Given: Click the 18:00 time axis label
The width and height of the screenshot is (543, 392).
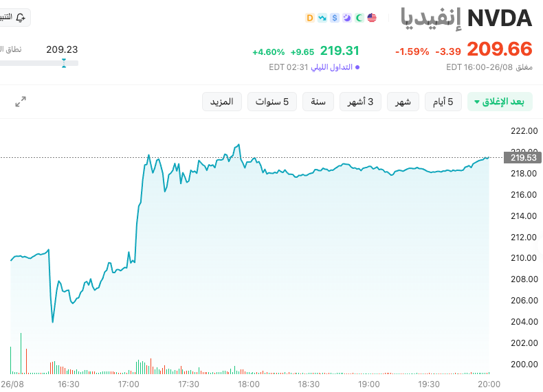Looking at the screenshot, I should (x=249, y=384).
